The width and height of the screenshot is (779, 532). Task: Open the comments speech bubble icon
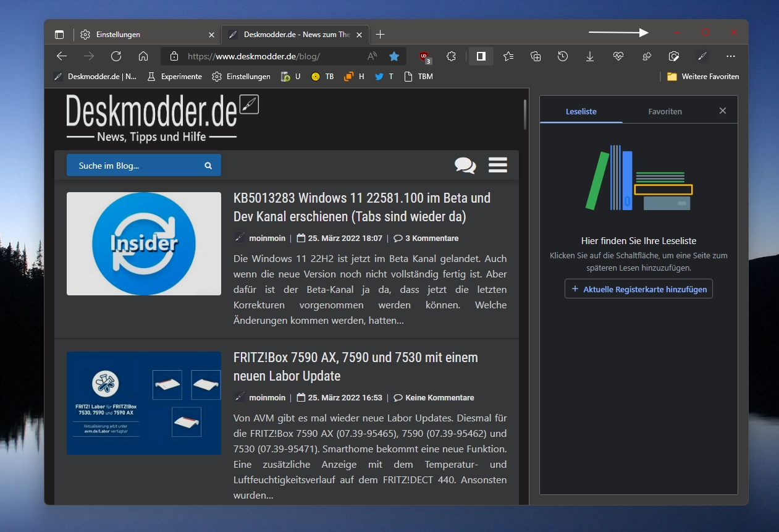pyautogui.click(x=465, y=165)
